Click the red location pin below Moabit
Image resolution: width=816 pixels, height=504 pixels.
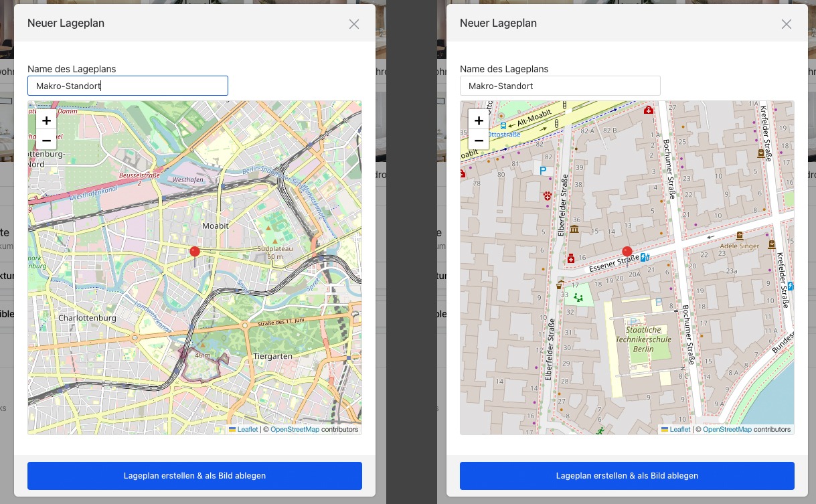pos(195,253)
